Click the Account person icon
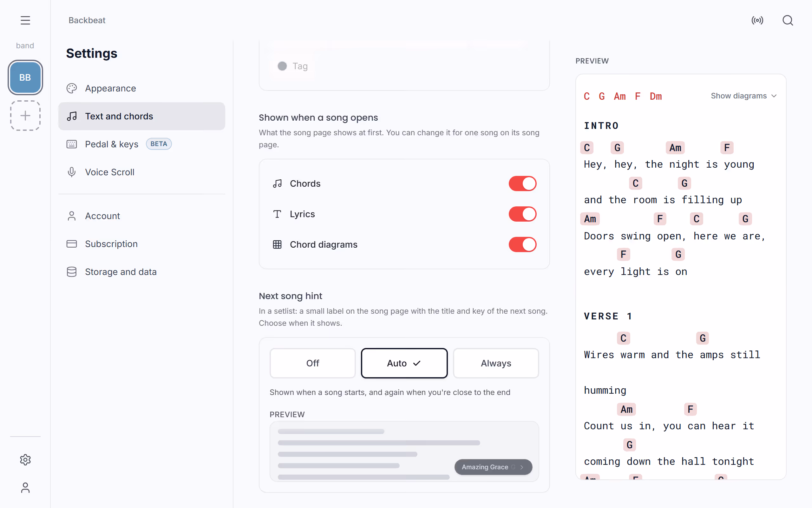Viewport: 812px width, 508px height. pyautogui.click(x=71, y=216)
